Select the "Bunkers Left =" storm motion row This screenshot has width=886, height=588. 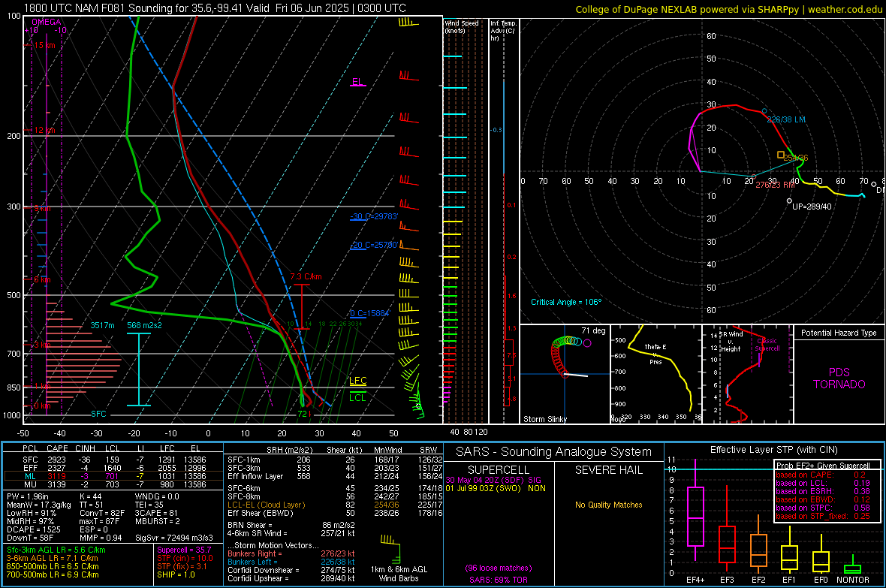[291, 562]
